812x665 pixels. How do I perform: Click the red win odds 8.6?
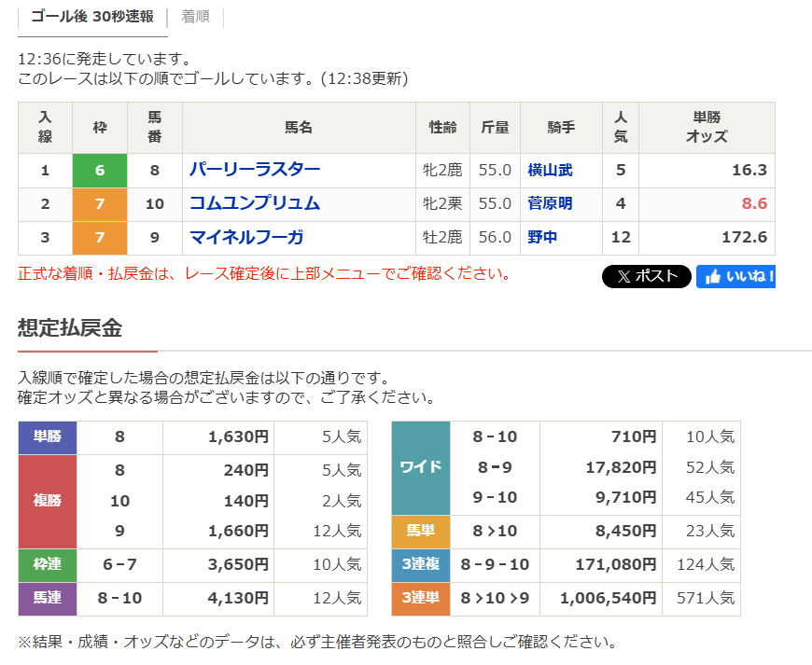tap(754, 203)
